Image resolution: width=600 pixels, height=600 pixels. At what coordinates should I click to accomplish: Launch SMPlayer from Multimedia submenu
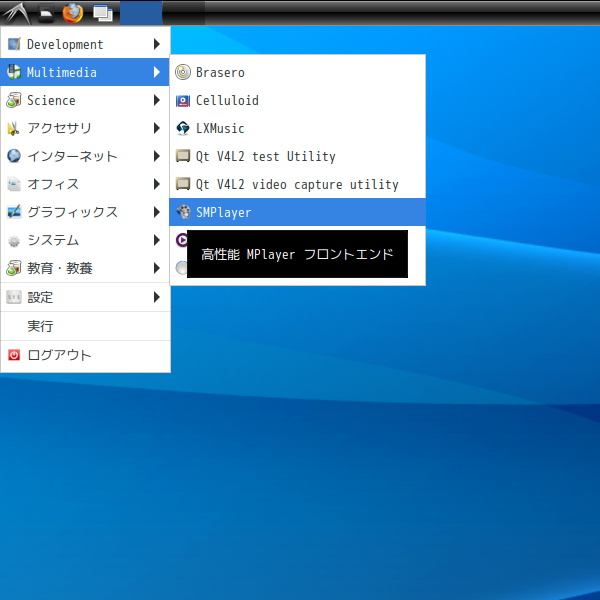click(297, 212)
